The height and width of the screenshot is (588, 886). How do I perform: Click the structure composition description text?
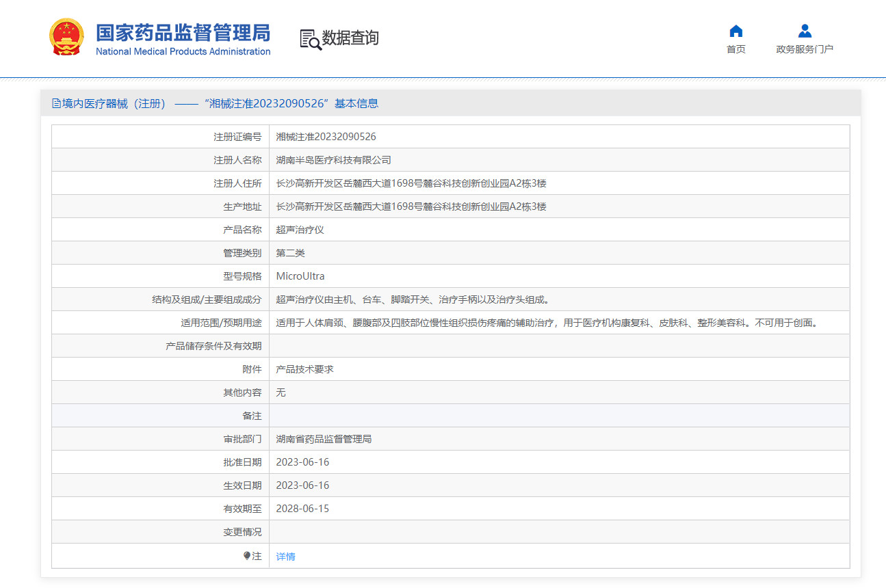[x=413, y=299]
